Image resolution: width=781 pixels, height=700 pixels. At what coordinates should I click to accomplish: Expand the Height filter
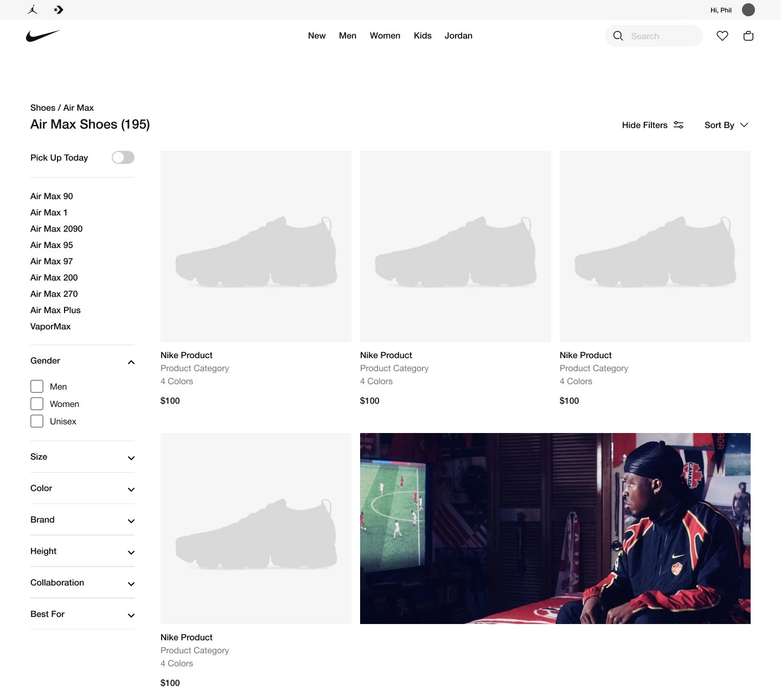pyautogui.click(x=82, y=551)
